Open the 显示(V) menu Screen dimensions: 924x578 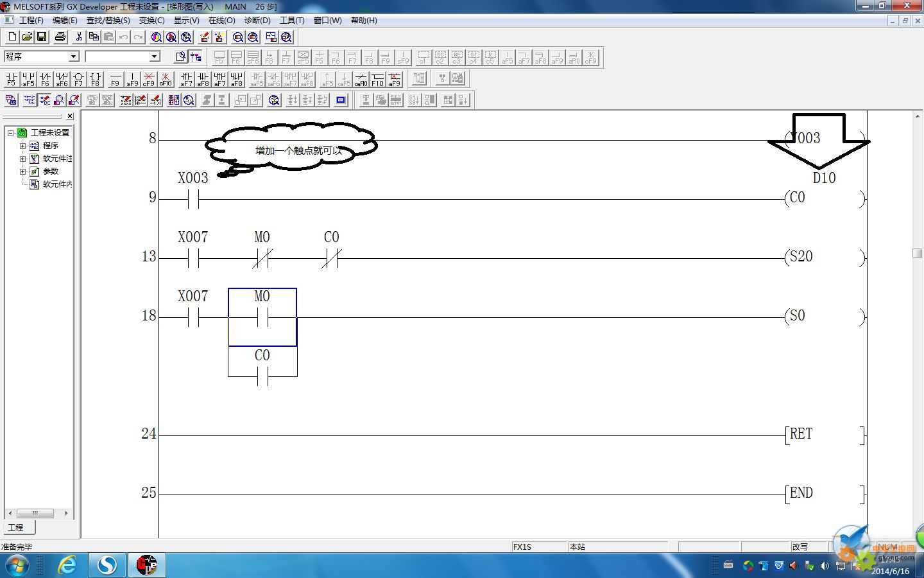[187, 21]
